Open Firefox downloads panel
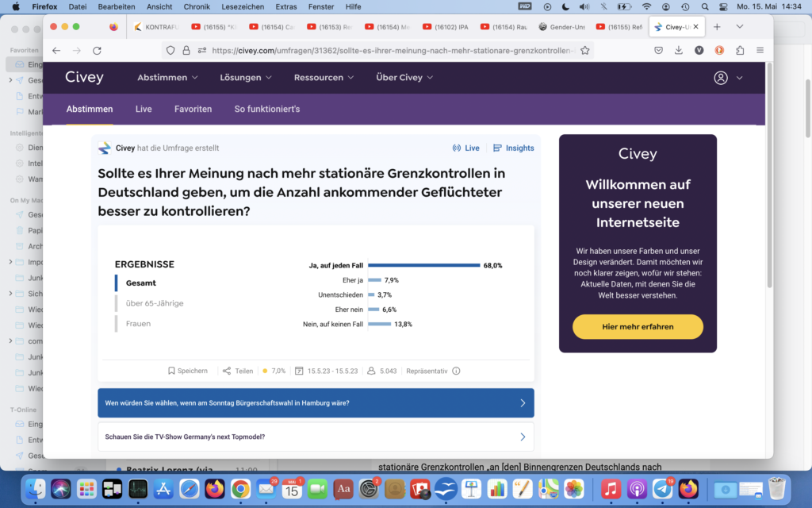This screenshot has width=812, height=508. tap(679, 50)
